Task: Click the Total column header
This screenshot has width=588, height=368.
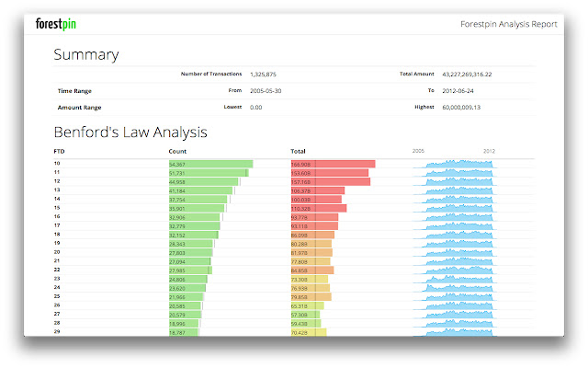Action: coord(298,151)
